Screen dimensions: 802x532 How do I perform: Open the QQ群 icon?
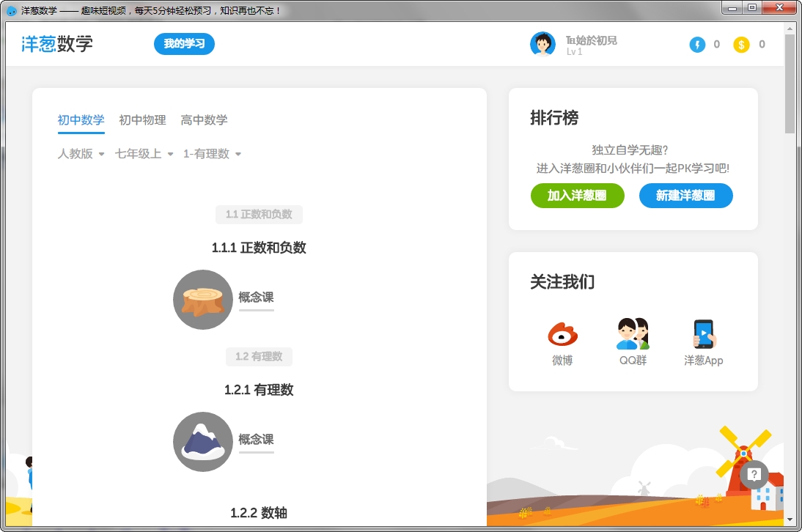633,334
